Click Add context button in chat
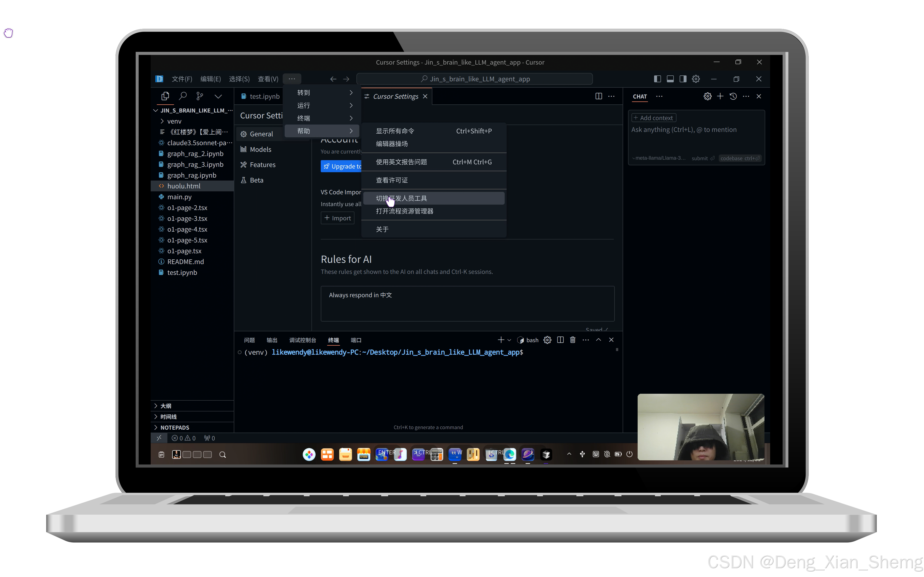924x577 pixels. coord(653,118)
